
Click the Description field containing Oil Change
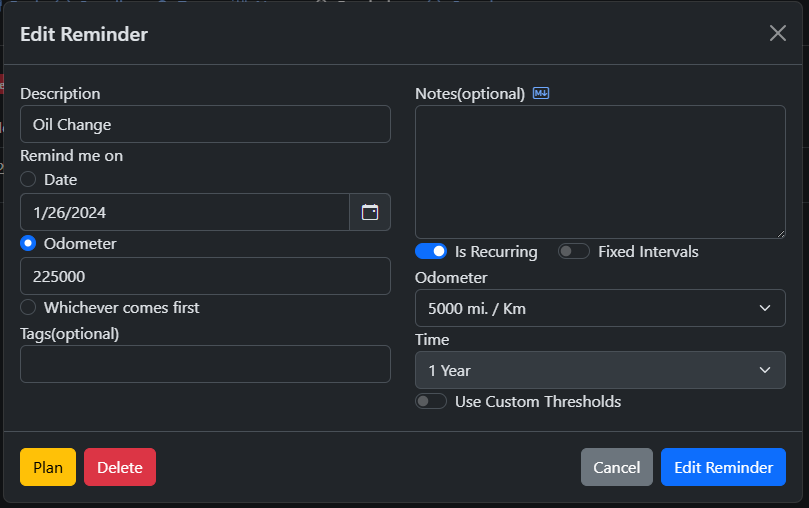pos(205,125)
